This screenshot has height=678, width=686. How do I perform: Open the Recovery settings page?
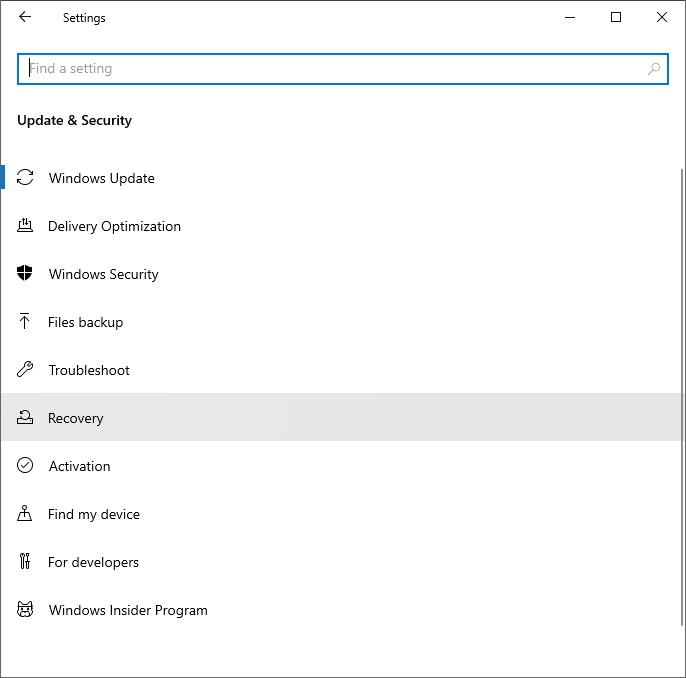[341, 417]
